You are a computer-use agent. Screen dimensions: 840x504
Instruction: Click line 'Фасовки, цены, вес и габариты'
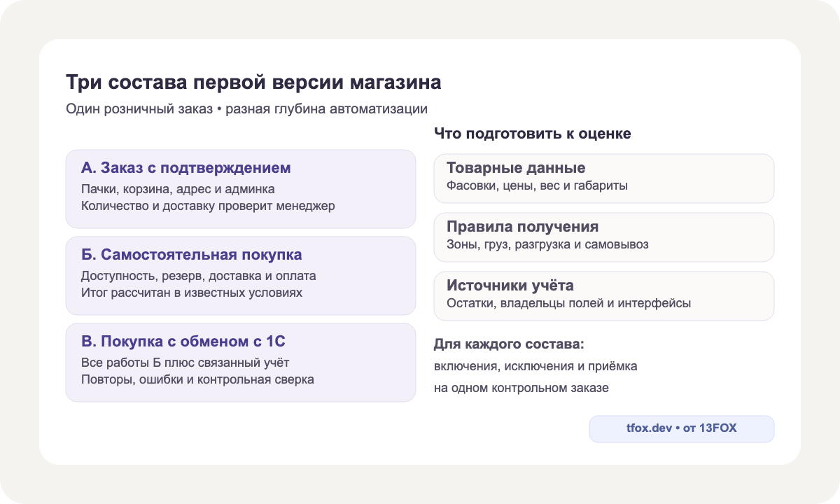(x=537, y=186)
